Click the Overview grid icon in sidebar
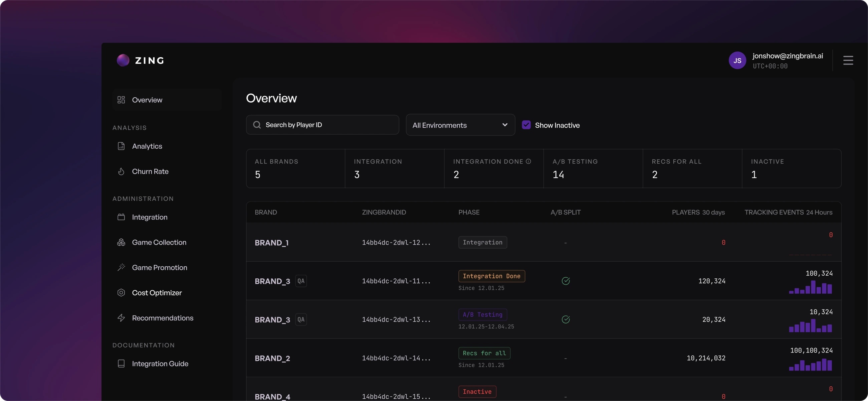This screenshot has height=401, width=868. coord(121,100)
